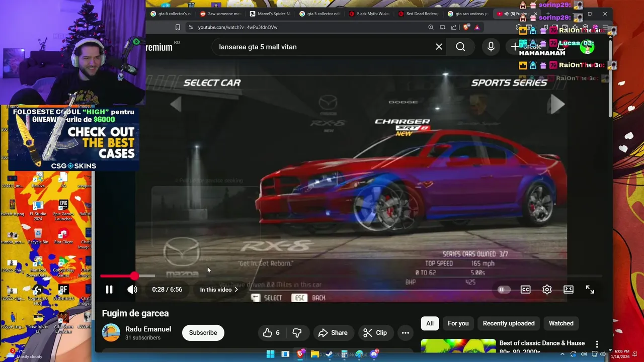Viewport: 644px width, 362px height.
Task: Select the 'Watched' filter chip
Action: [561, 323]
